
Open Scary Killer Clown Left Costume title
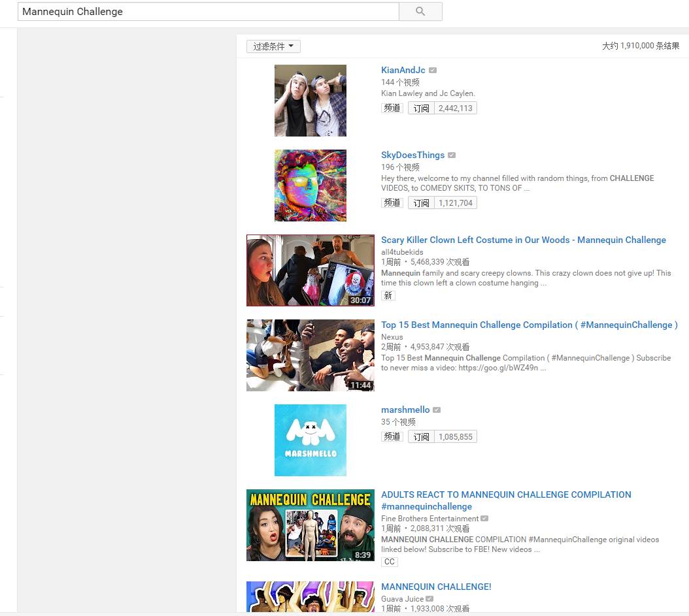523,240
